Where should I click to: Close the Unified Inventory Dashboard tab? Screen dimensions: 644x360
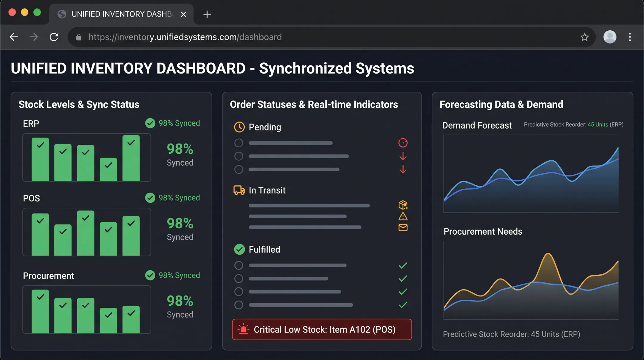(183, 14)
